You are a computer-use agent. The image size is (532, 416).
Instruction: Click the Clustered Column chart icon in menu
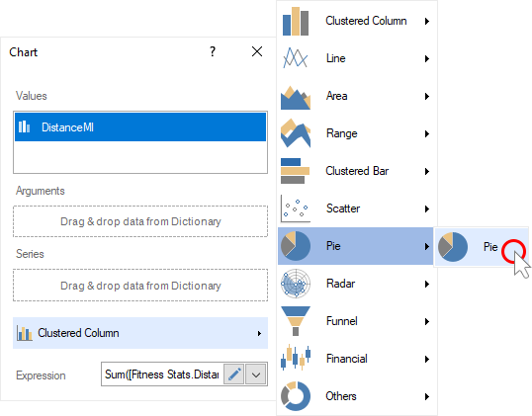pyautogui.click(x=296, y=21)
